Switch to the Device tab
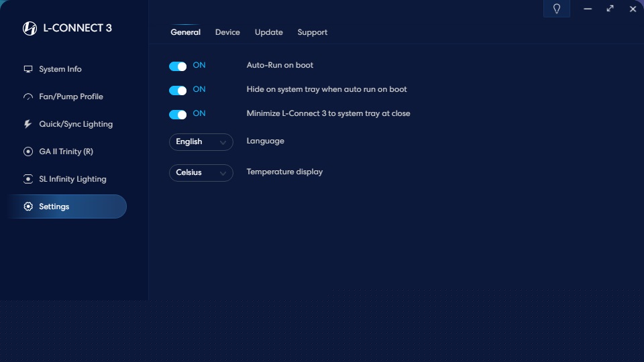 tap(227, 32)
